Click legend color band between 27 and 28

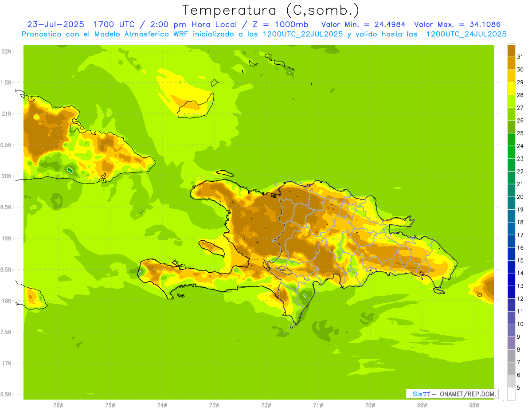[x=511, y=102]
